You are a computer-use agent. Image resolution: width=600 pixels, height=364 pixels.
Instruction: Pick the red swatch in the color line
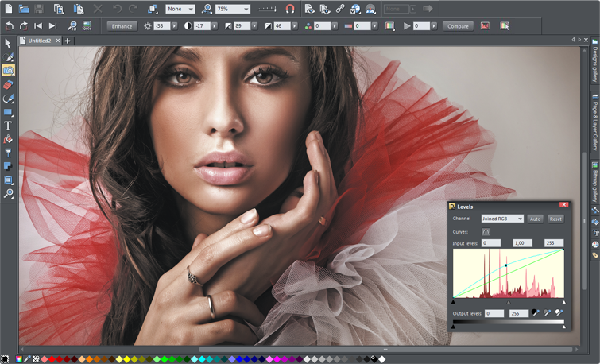(x=52, y=359)
